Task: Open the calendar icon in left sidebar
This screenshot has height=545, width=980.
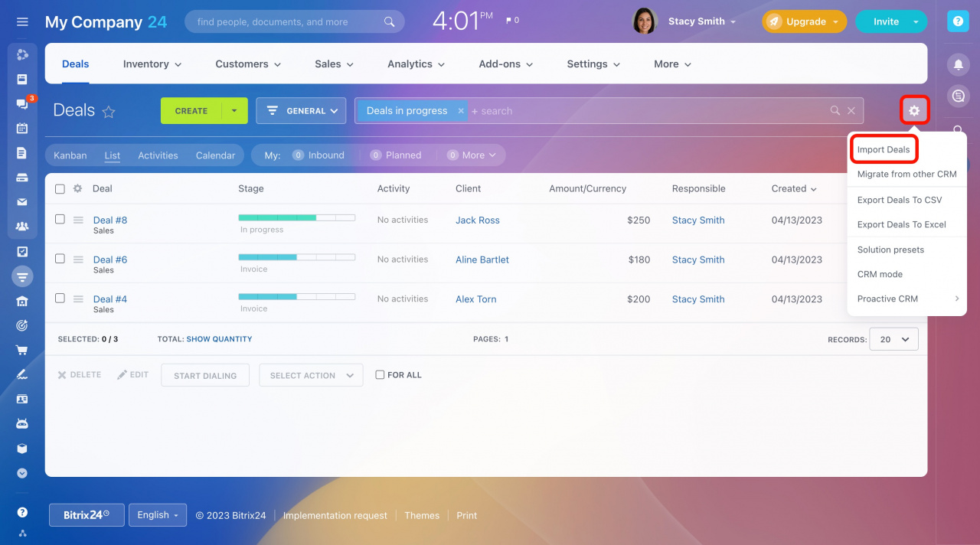Action: [x=22, y=128]
